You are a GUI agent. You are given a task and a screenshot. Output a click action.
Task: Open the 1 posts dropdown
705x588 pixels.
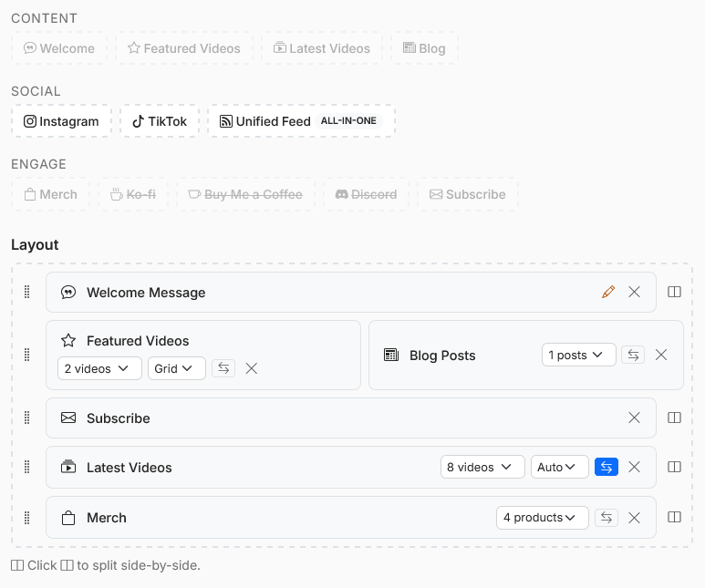[x=578, y=355]
